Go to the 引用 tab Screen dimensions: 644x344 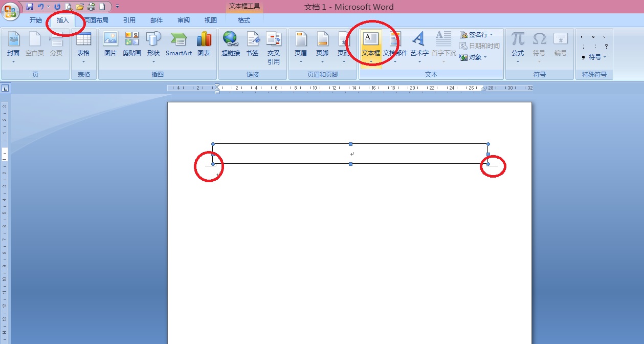129,20
